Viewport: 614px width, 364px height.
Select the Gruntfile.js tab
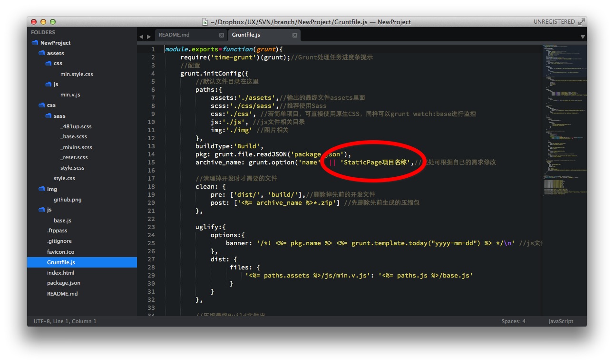pyautogui.click(x=246, y=35)
